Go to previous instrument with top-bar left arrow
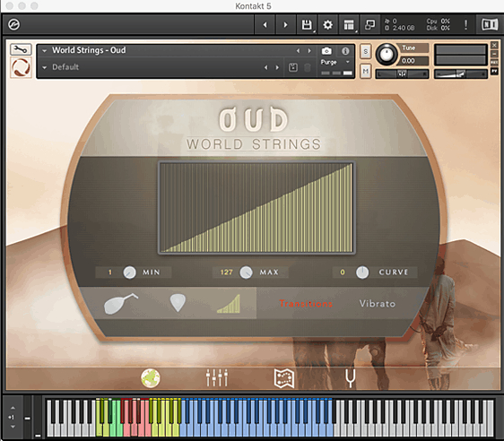This screenshot has width=504, height=441. pyautogui.click(x=265, y=25)
